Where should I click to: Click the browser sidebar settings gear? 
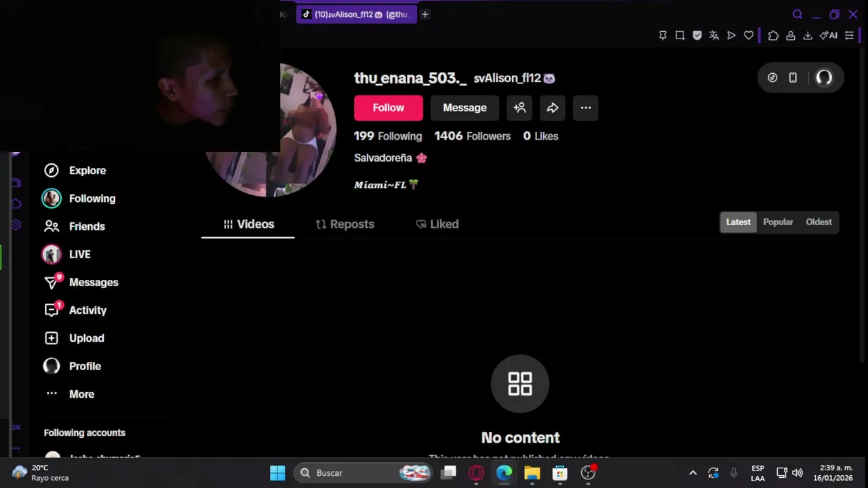click(x=16, y=225)
